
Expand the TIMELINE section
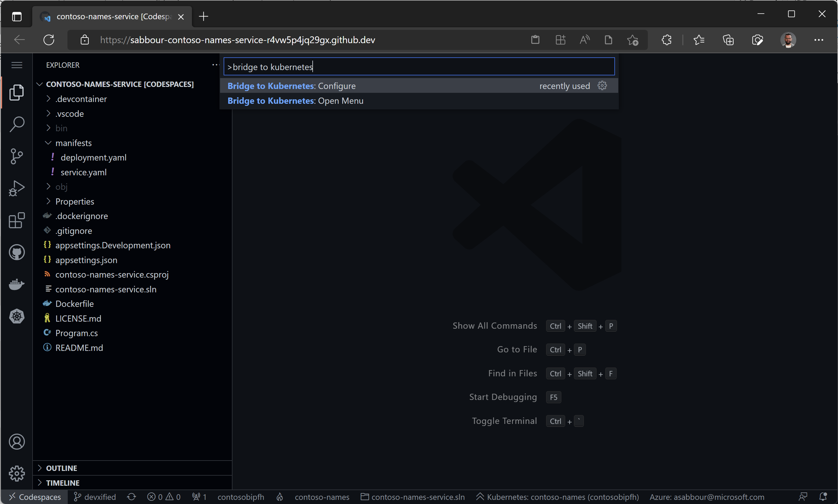point(63,483)
